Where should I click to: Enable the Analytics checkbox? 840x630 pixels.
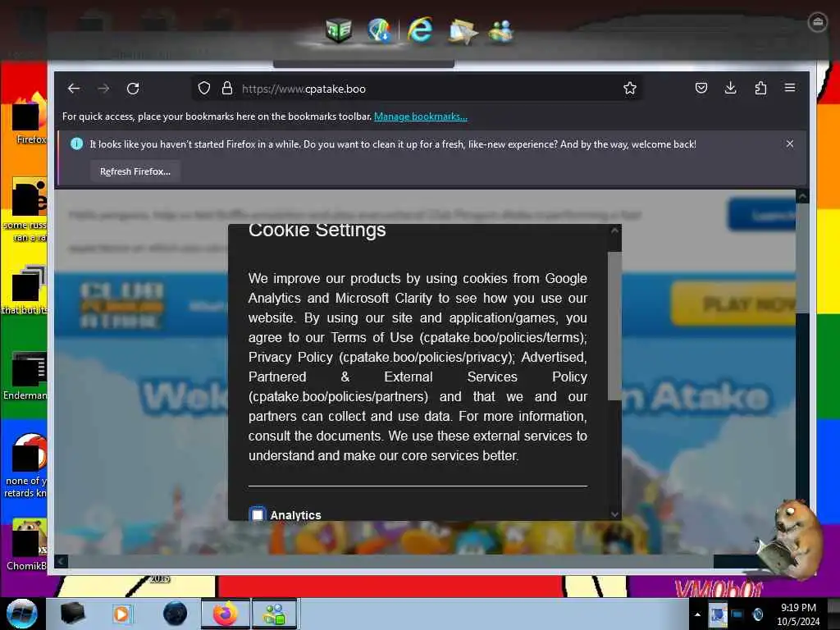[258, 515]
